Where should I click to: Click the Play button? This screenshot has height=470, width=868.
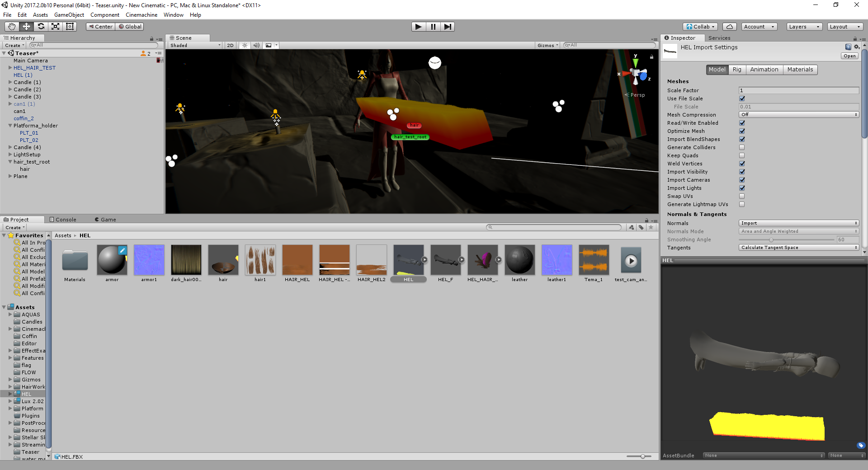click(419, 27)
